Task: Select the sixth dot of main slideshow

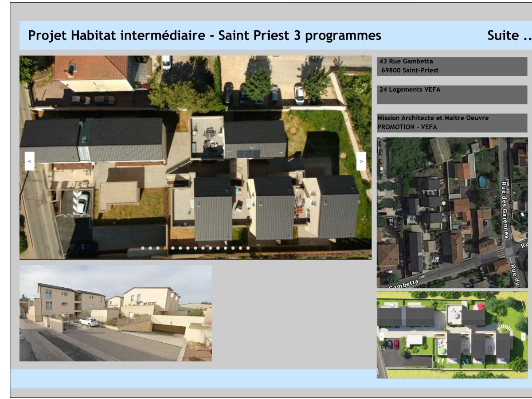Action: click(x=180, y=248)
